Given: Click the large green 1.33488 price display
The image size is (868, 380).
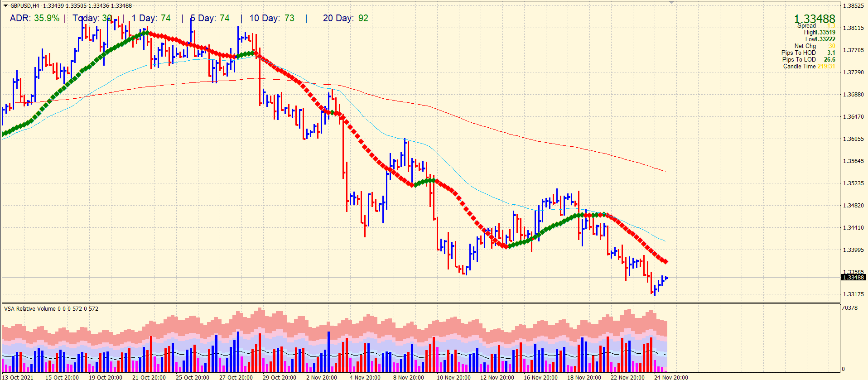Looking at the screenshot, I should click(x=815, y=19).
